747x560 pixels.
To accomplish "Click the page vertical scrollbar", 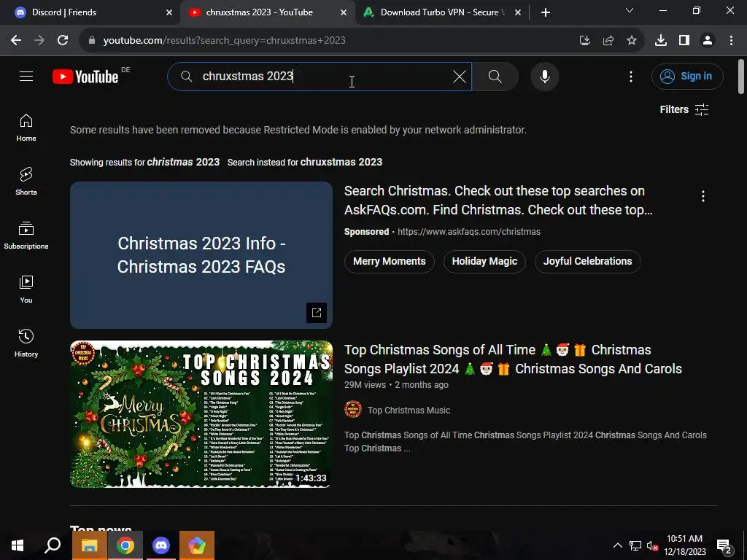I will (x=741, y=77).
